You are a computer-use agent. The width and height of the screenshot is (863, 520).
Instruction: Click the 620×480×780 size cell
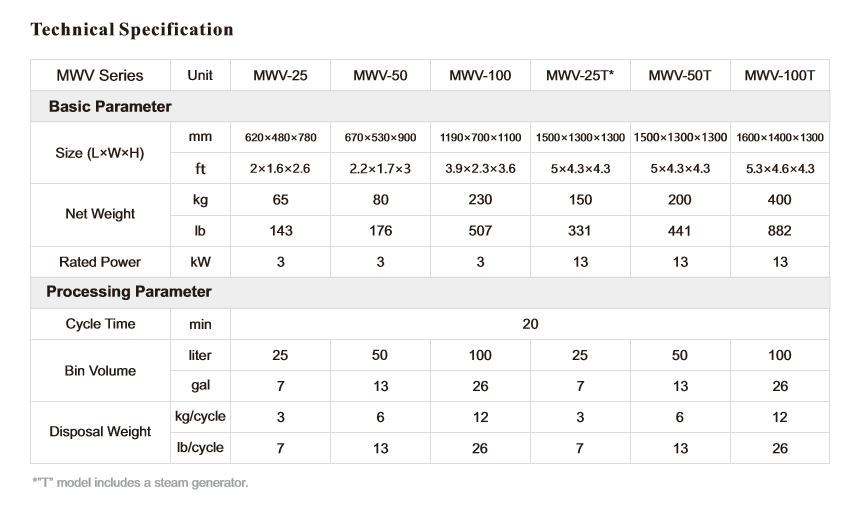pyautogui.click(x=281, y=138)
